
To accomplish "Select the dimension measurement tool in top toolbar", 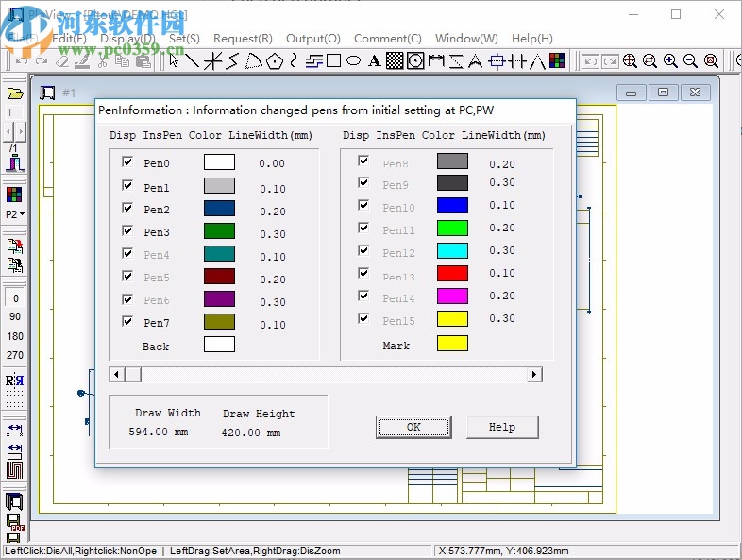I will 436,60.
